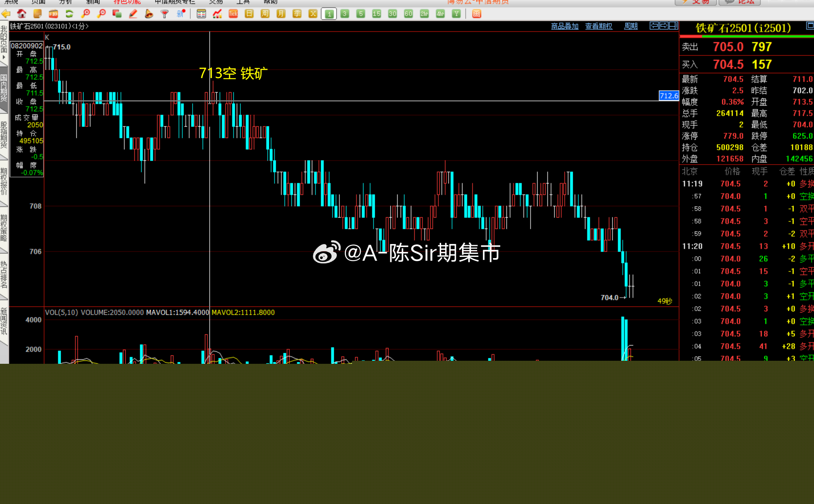The height and width of the screenshot is (504, 814).
Task: Select the drawing pen tool icon
Action: tap(133, 14)
